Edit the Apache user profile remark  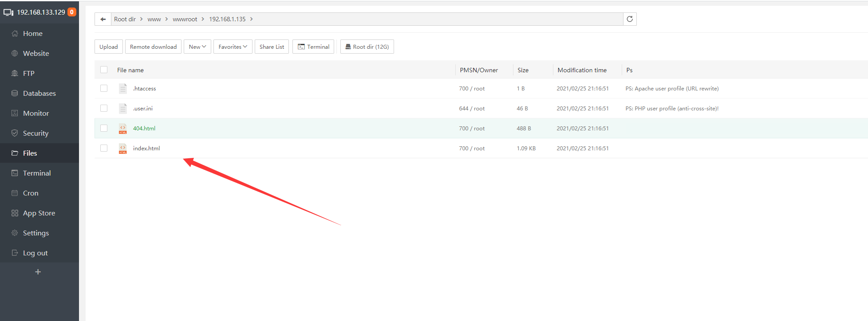pyautogui.click(x=672, y=88)
